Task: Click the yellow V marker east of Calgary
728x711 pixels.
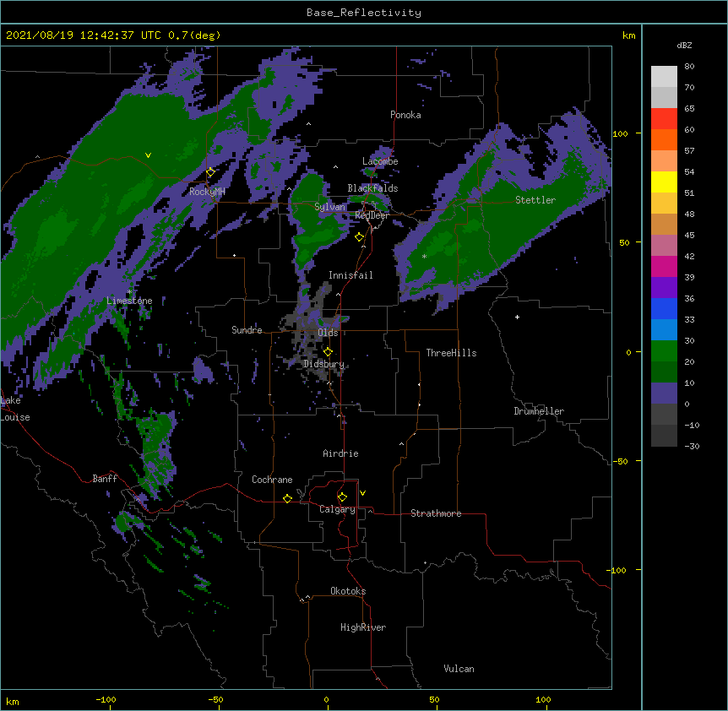Action: tap(362, 493)
